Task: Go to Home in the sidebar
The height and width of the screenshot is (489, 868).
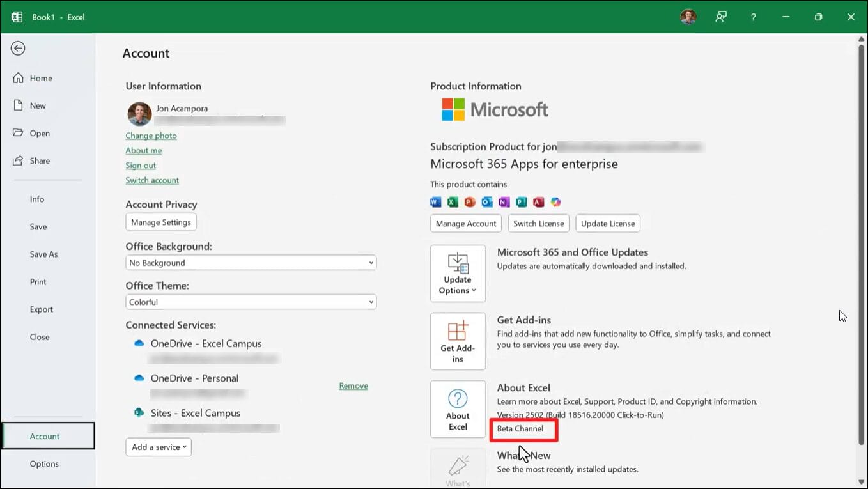Action: pyautogui.click(x=41, y=78)
